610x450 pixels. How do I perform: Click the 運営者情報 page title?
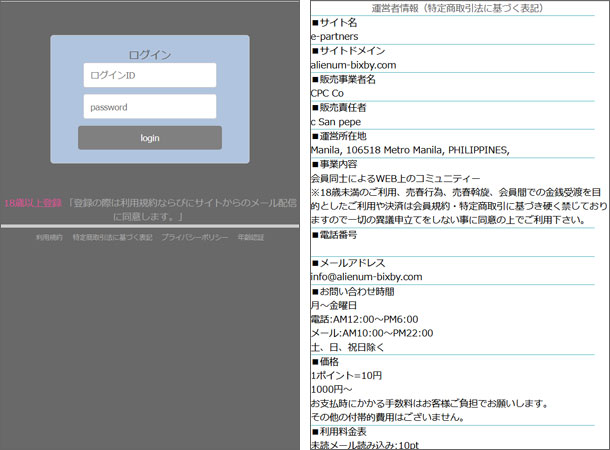tap(457, 8)
